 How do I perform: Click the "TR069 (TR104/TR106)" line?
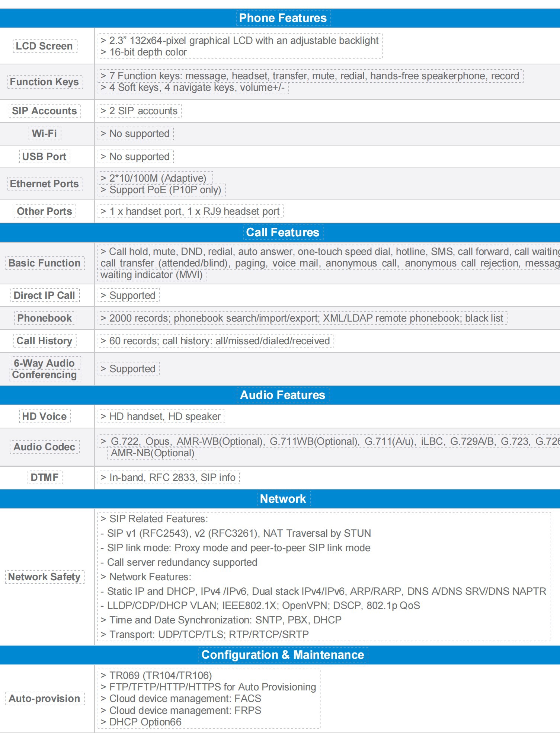click(156, 675)
